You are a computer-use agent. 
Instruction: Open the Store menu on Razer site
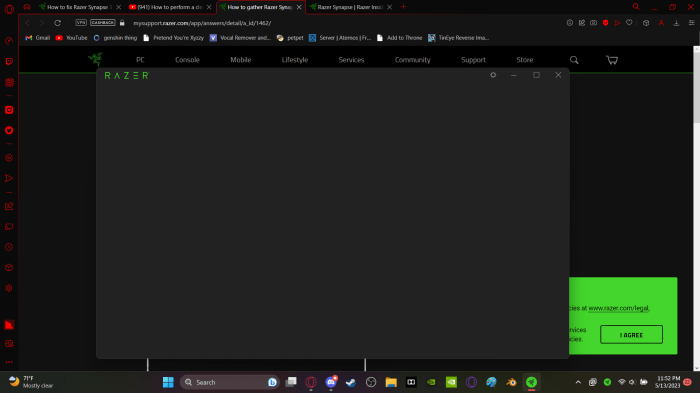(525, 60)
